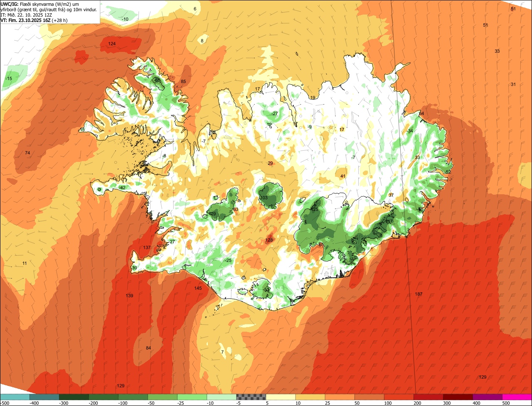Click the light teal -500 to -400 legend swatch
The image size is (532, 406).
click(15, 397)
